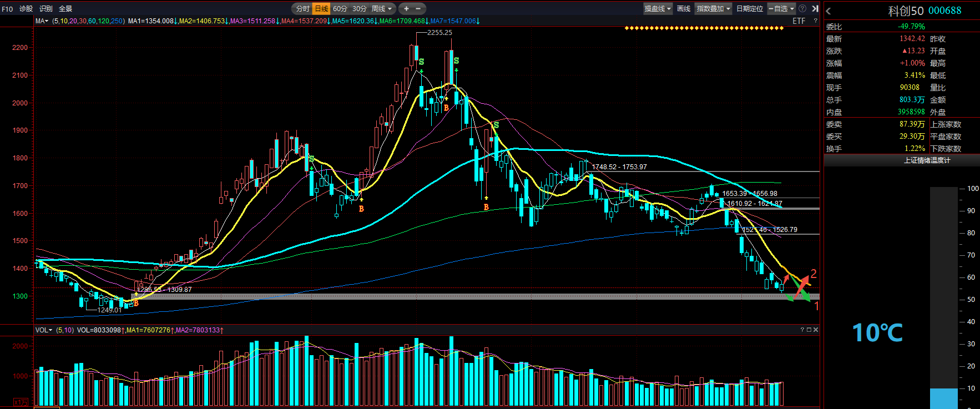This screenshot has width=980, height=409.
Task: Click the 科创50 stock name
Action: (x=906, y=11)
